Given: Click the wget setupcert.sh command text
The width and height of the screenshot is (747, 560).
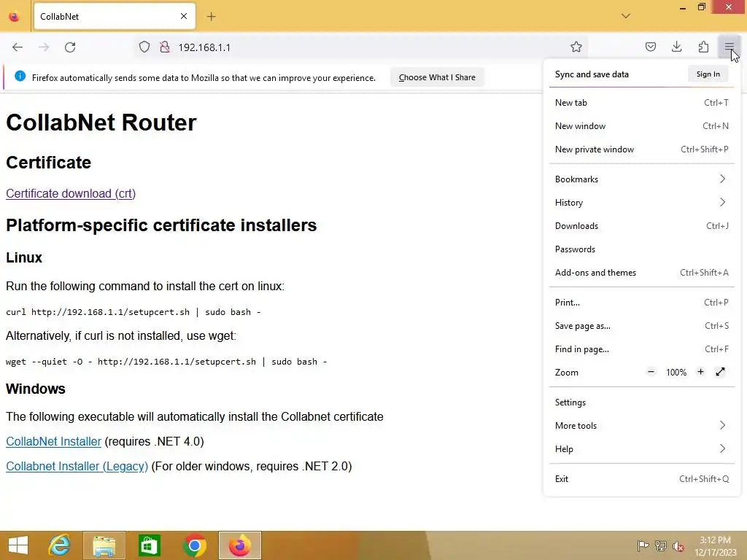Looking at the screenshot, I should pyautogui.click(x=166, y=362).
